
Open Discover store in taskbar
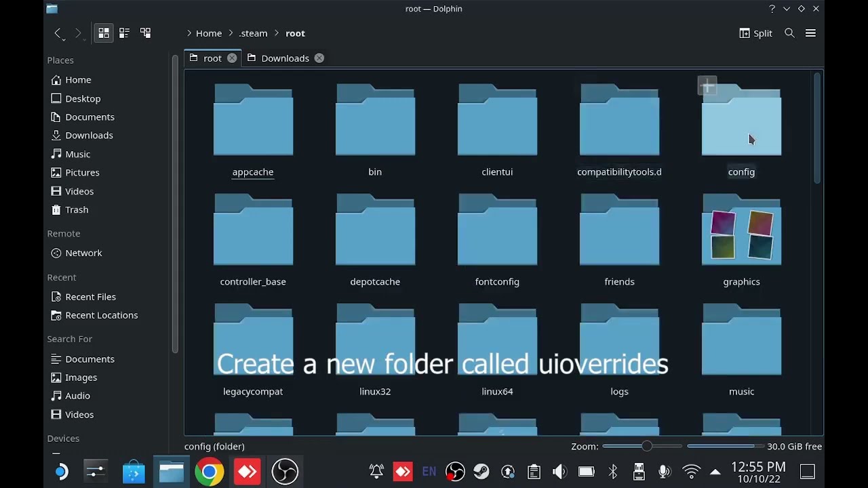(134, 472)
